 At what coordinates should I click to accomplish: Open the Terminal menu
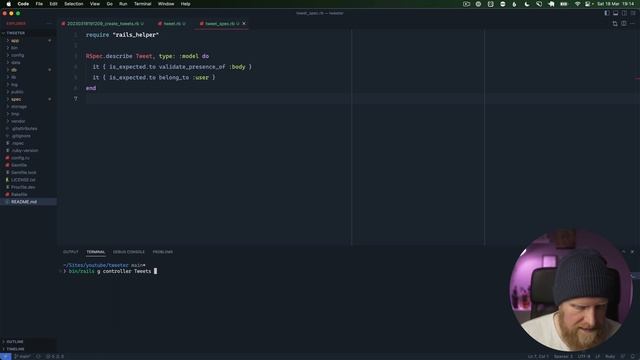[x=142, y=4]
